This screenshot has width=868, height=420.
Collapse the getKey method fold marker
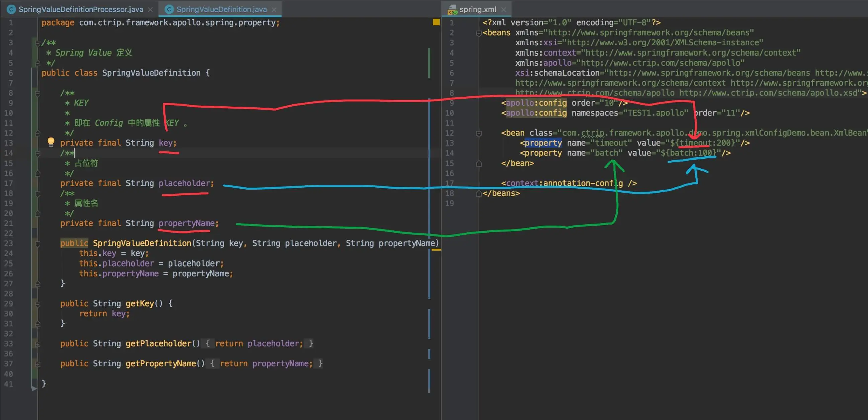[x=38, y=304]
